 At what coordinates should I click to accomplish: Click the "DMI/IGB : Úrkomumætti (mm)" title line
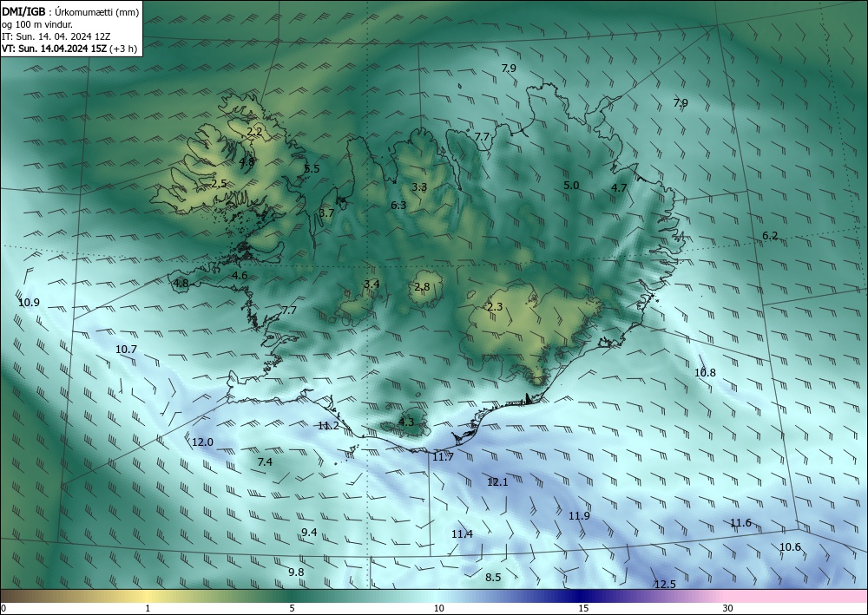click(x=70, y=12)
